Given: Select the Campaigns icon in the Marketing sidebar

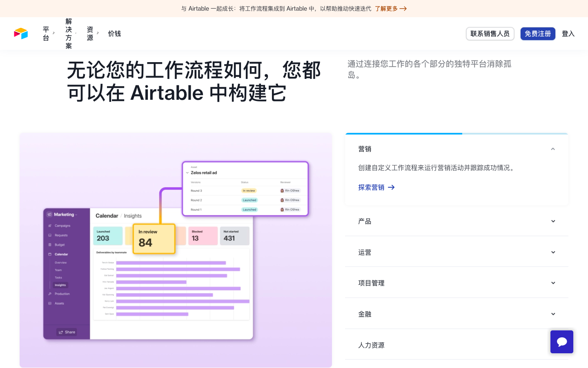Looking at the screenshot, I should click(x=49, y=225).
